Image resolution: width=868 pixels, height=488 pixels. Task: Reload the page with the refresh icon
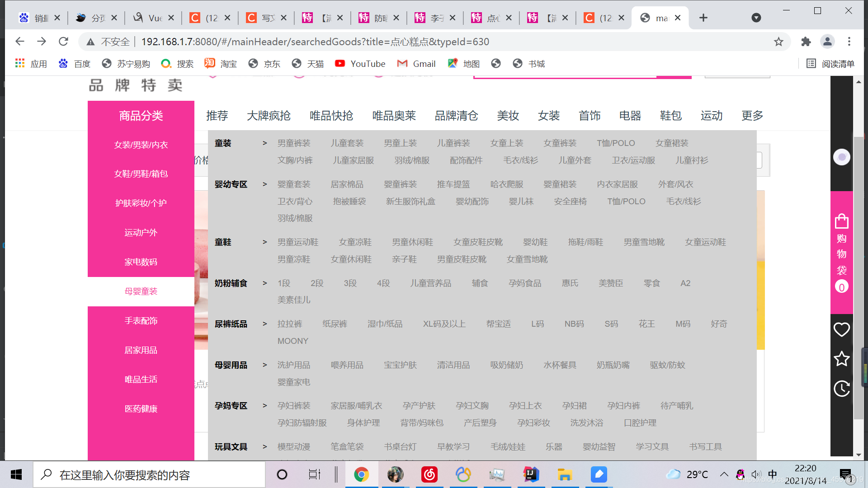tap(63, 42)
